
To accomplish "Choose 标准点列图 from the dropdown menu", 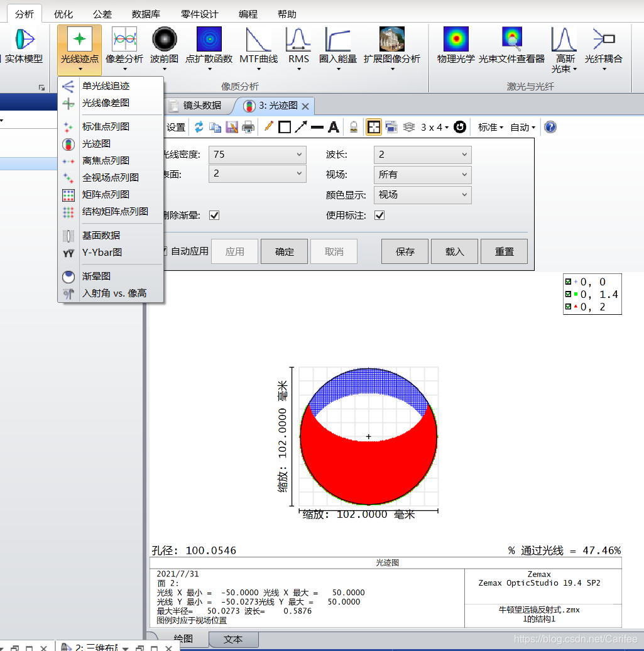I will (111, 127).
